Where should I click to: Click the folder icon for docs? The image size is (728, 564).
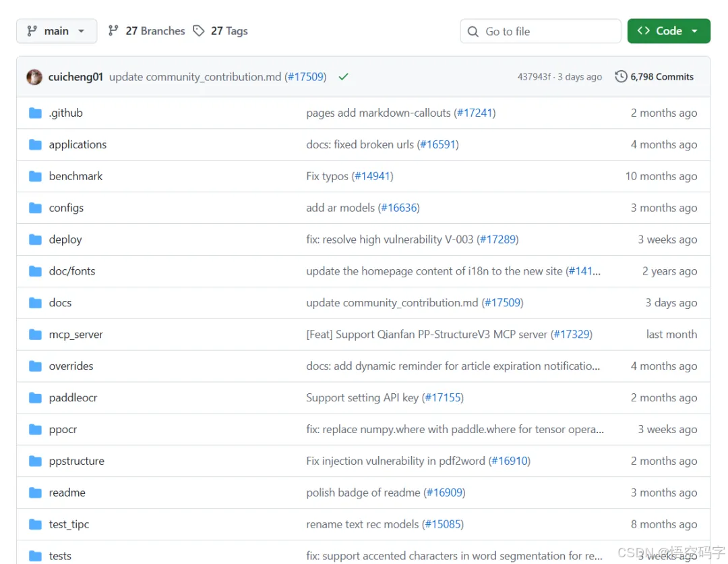point(35,303)
